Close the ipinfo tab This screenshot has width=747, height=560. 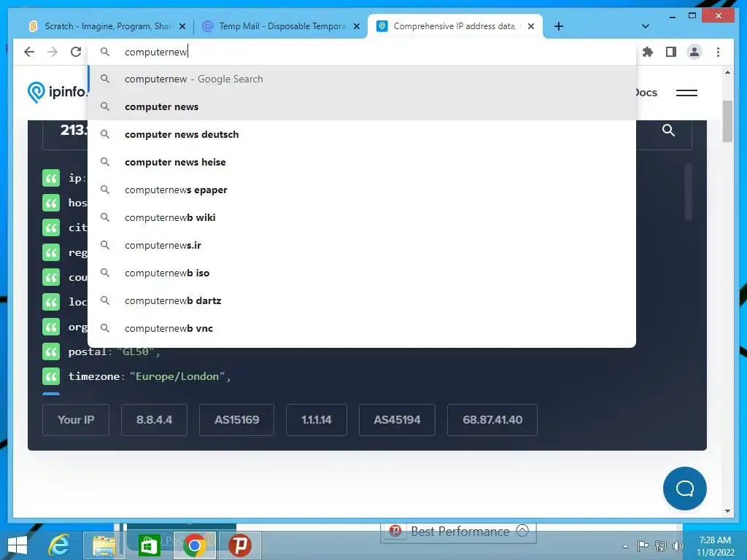pos(531,26)
